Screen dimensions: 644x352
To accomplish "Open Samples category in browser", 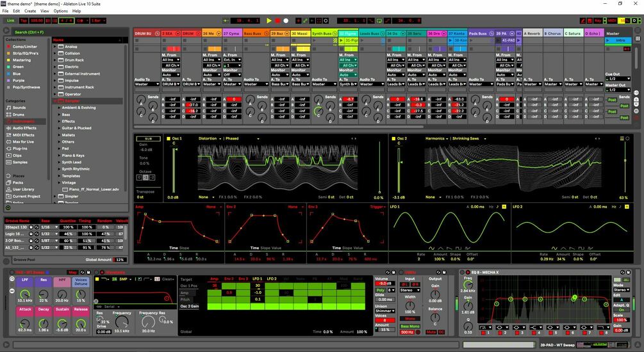I will point(20,162).
